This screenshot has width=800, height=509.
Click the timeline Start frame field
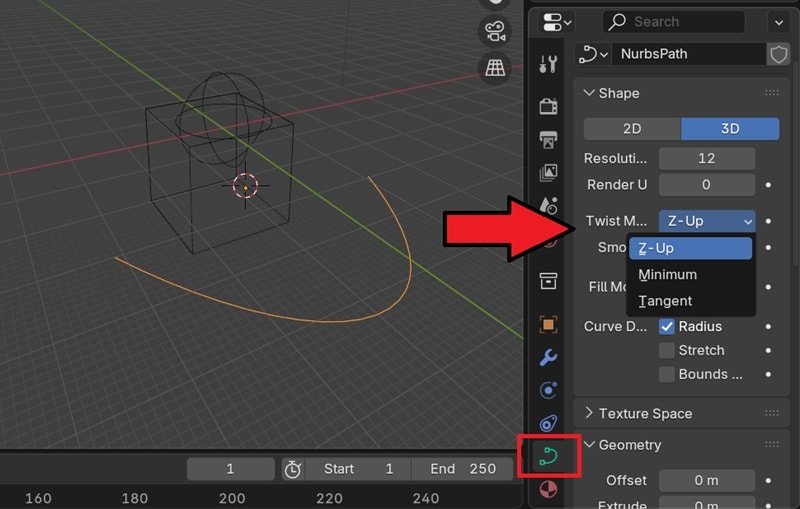tap(358, 469)
